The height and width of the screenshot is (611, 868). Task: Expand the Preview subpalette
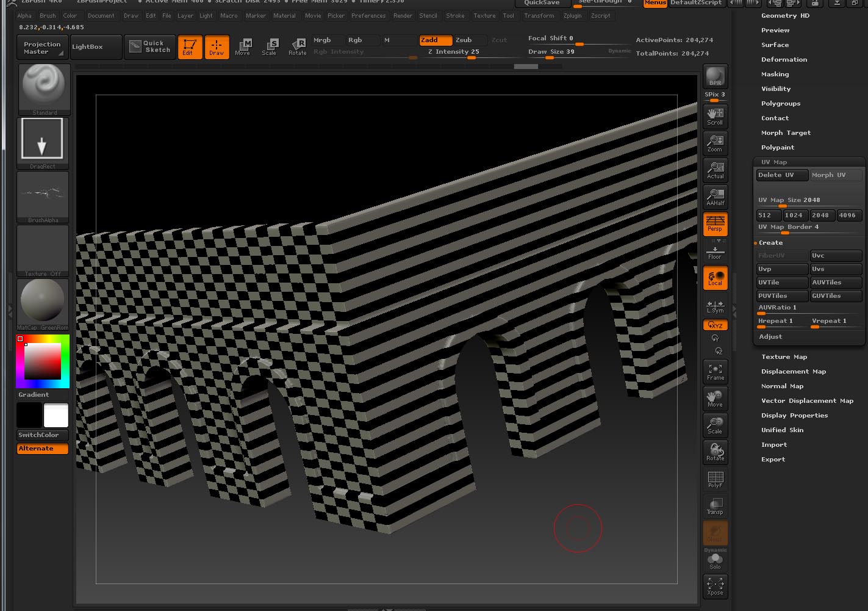pos(775,30)
